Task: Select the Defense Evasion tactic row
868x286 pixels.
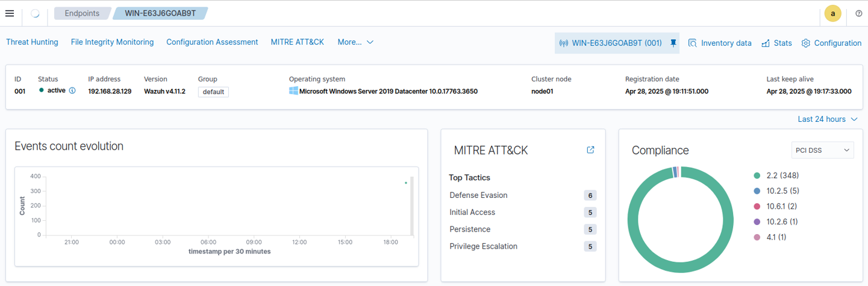Action: coord(523,195)
